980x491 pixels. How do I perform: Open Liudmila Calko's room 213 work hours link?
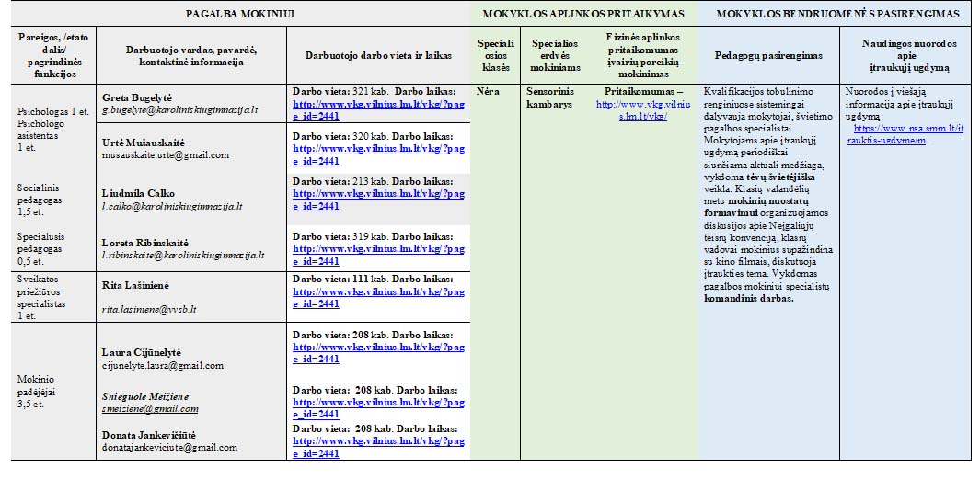(378, 194)
